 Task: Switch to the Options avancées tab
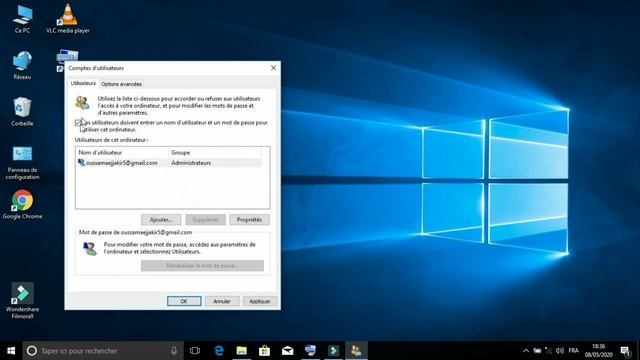[x=121, y=84]
